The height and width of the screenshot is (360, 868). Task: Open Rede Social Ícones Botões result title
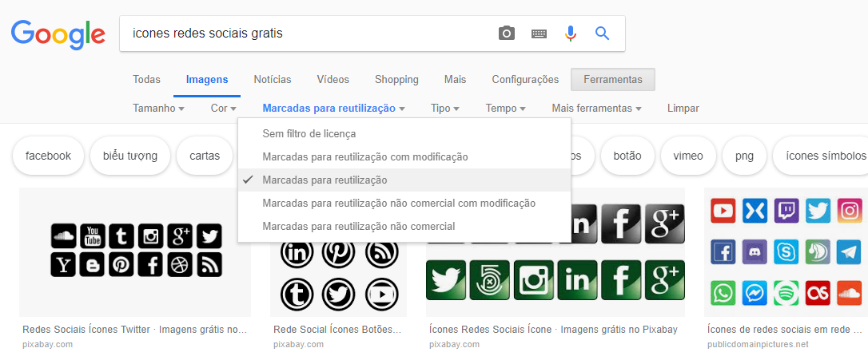[337, 330]
